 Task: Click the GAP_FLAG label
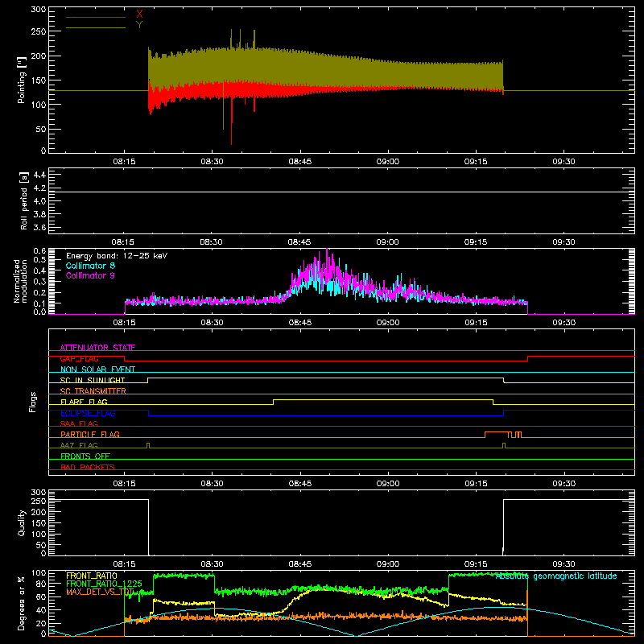(79, 358)
